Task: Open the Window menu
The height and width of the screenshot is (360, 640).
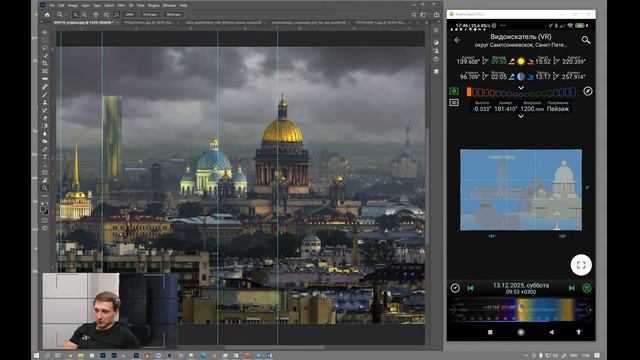Action: 169,5
